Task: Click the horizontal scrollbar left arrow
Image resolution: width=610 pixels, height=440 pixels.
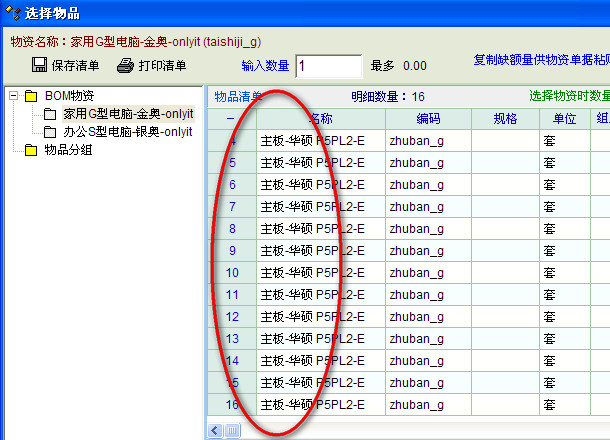Action: pyautogui.click(x=213, y=430)
